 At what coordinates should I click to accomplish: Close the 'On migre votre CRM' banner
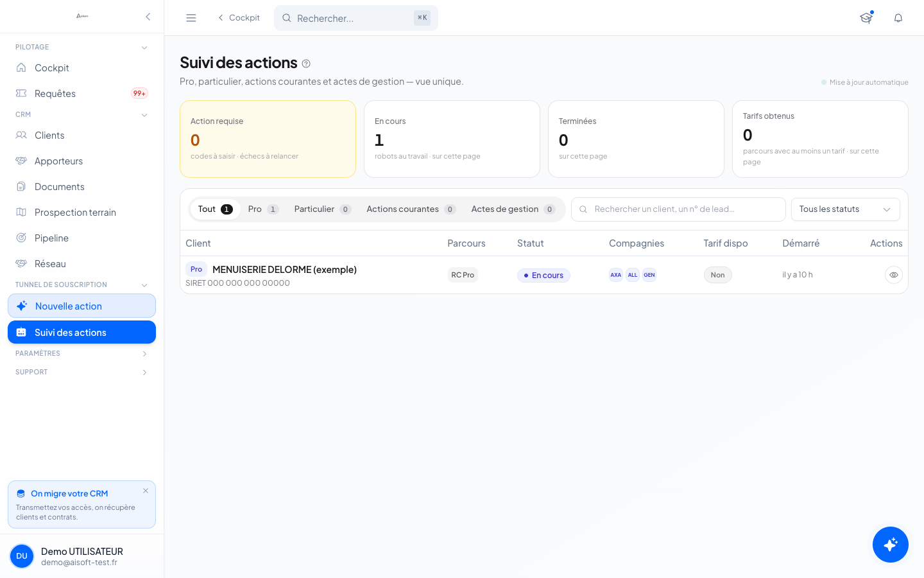[x=146, y=491]
